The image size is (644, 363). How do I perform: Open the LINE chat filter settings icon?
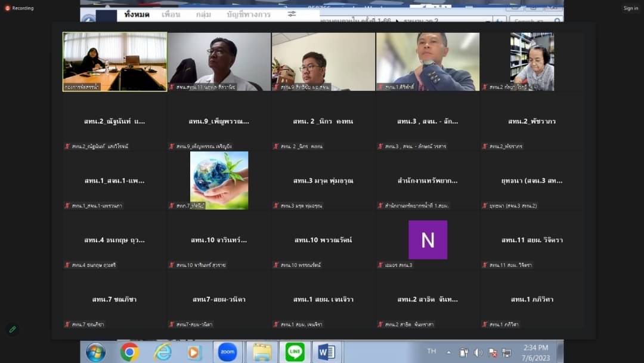point(292,14)
